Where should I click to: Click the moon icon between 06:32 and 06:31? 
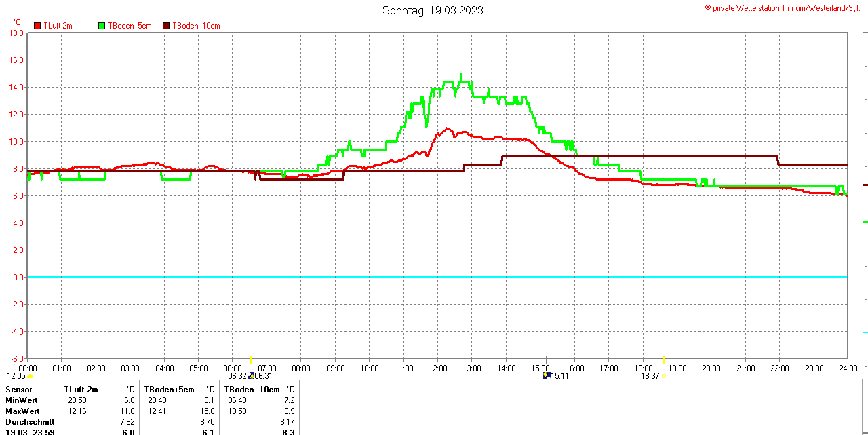[251, 375]
